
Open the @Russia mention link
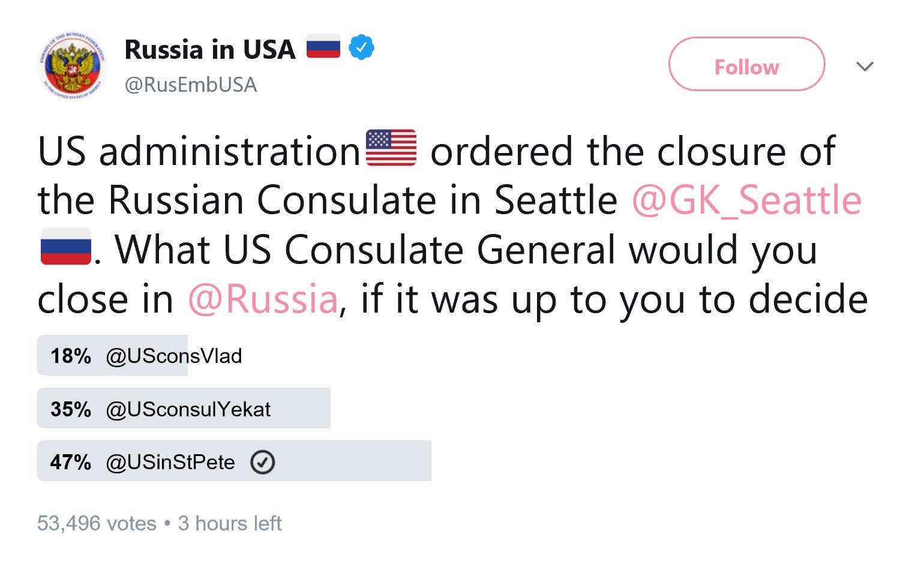(263, 299)
